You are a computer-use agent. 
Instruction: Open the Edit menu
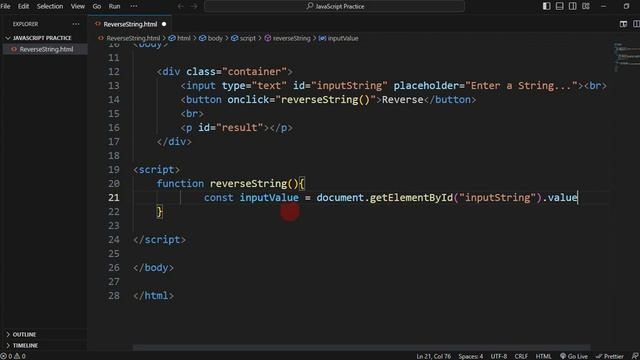coord(23,6)
